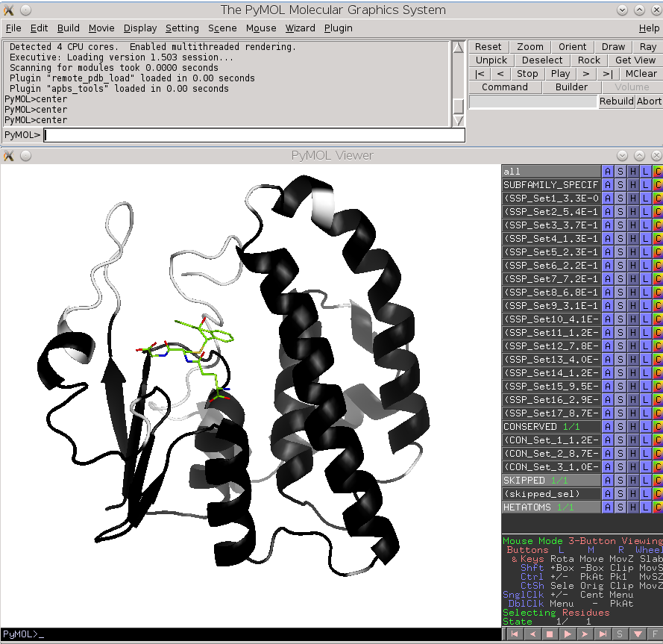Toggle the CONSERVED 1/1 object

click(551, 427)
